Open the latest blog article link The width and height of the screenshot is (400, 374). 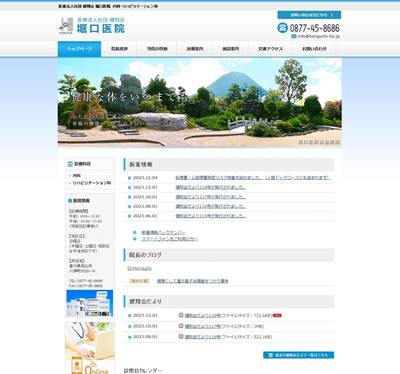click(x=193, y=281)
